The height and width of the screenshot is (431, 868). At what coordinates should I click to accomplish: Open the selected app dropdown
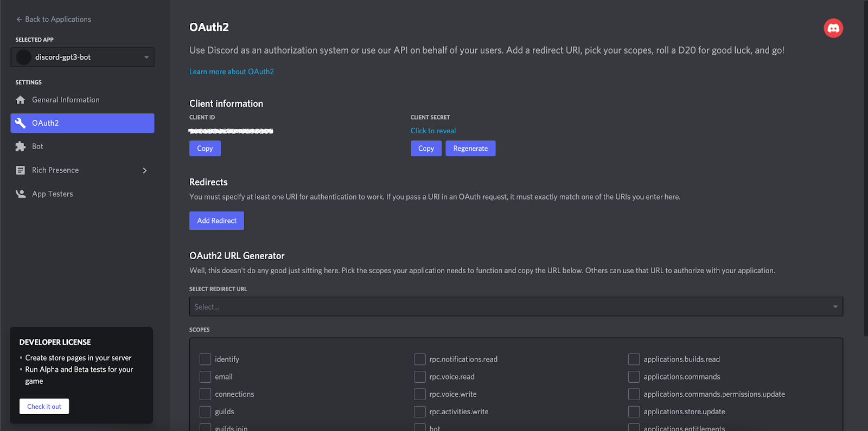82,57
